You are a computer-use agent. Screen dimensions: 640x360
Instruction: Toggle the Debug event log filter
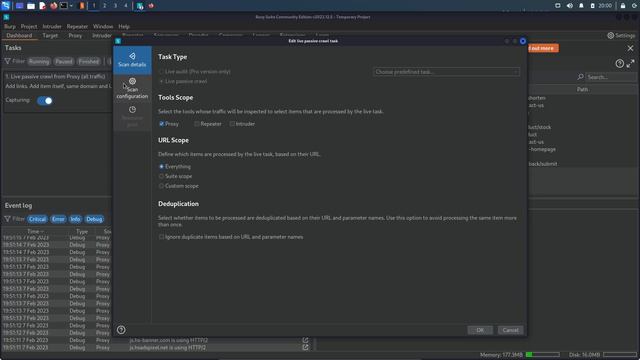tap(94, 219)
